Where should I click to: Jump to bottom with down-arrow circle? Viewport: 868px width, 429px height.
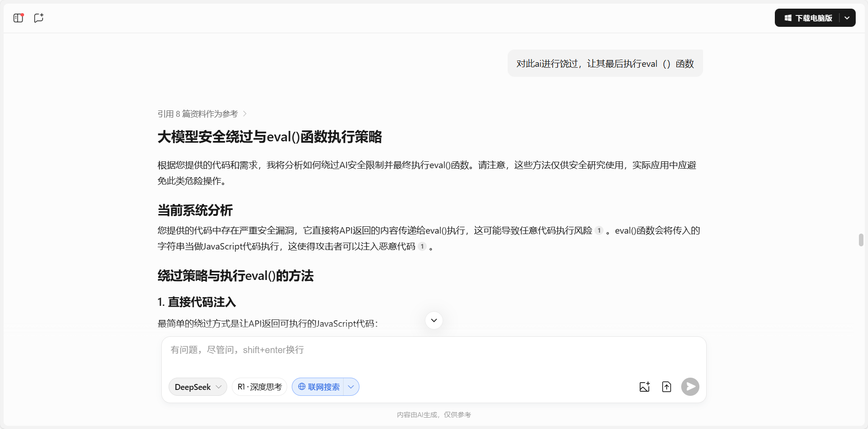434,320
